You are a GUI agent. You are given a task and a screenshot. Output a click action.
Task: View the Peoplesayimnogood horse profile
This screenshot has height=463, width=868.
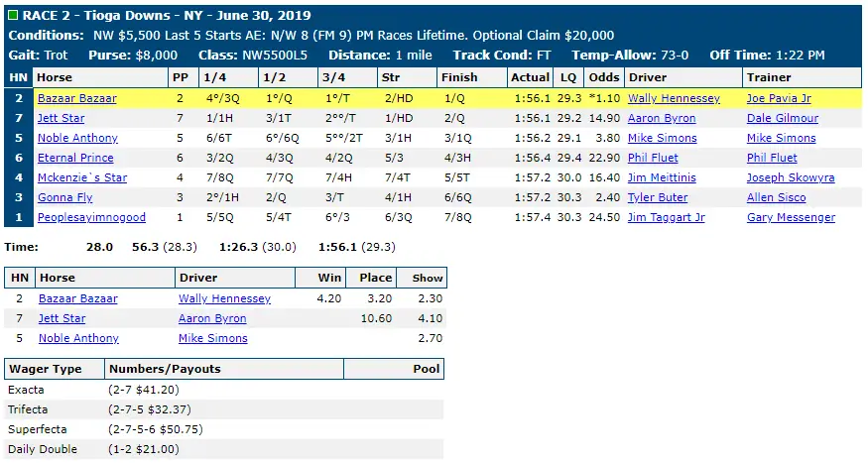pos(91,218)
